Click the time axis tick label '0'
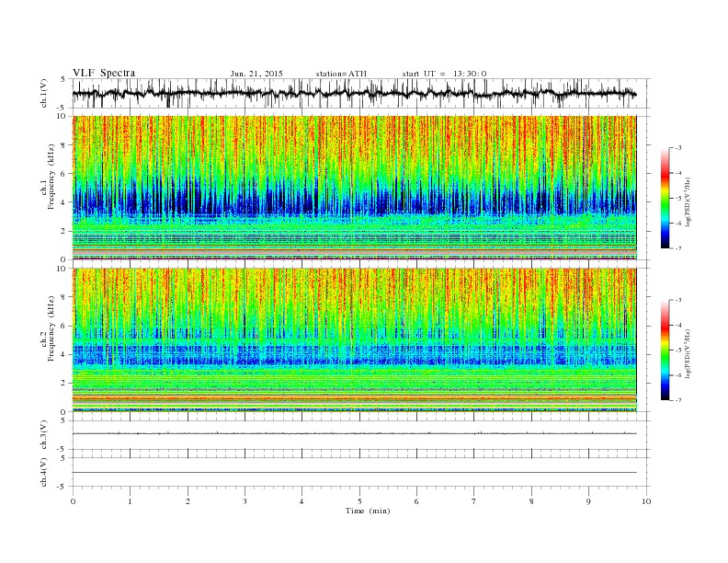 click(x=73, y=501)
